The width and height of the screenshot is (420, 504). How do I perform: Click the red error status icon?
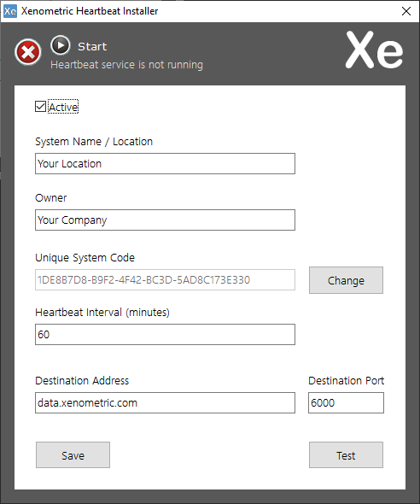[x=28, y=52]
